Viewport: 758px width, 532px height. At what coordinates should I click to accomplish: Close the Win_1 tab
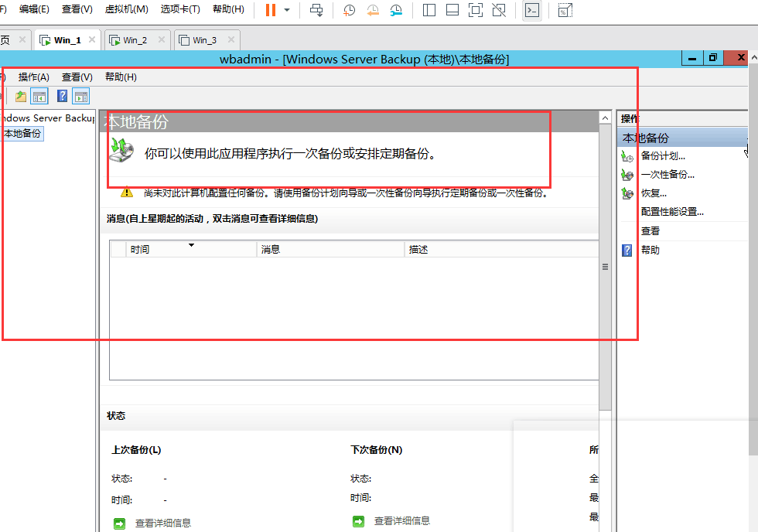click(x=92, y=39)
